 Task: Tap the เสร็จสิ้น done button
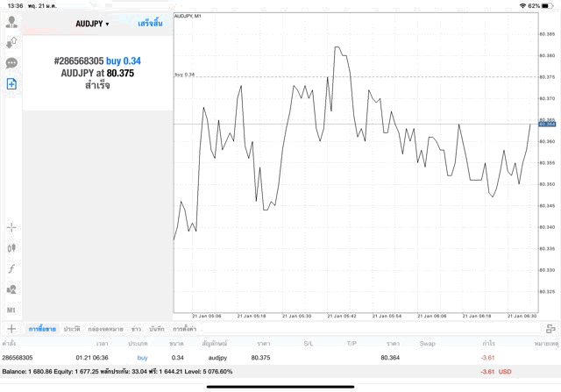point(150,24)
